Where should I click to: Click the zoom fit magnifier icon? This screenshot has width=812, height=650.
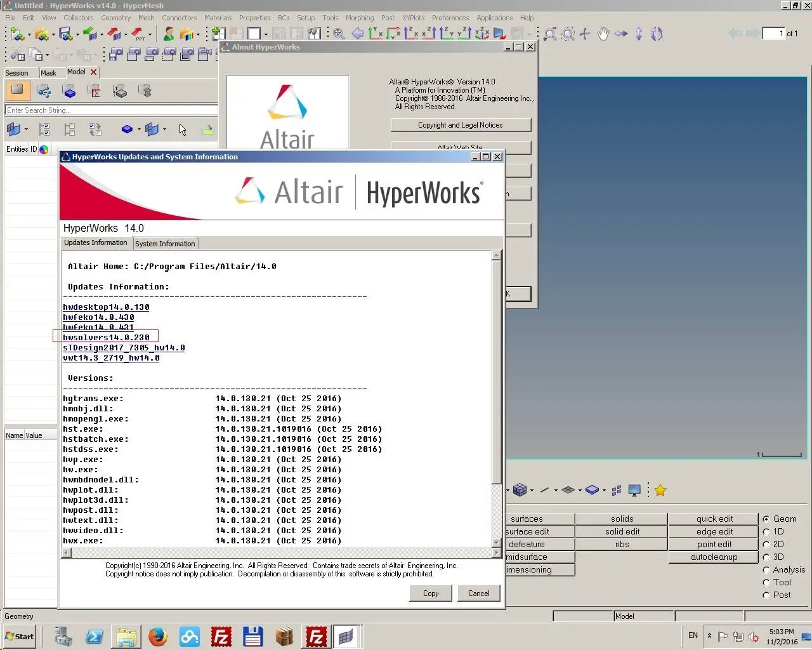click(339, 34)
